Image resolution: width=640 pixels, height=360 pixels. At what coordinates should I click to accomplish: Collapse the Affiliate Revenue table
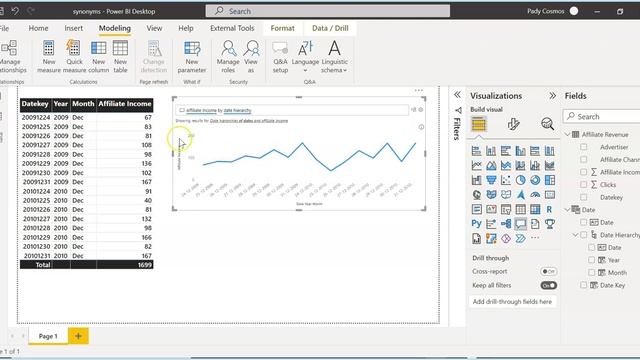567,134
